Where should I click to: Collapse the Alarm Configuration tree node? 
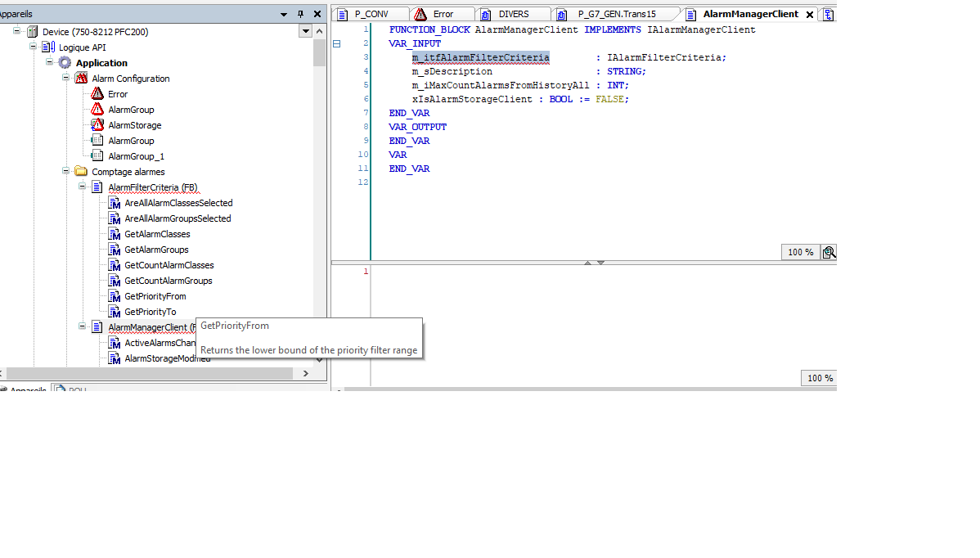click(66, 79)
